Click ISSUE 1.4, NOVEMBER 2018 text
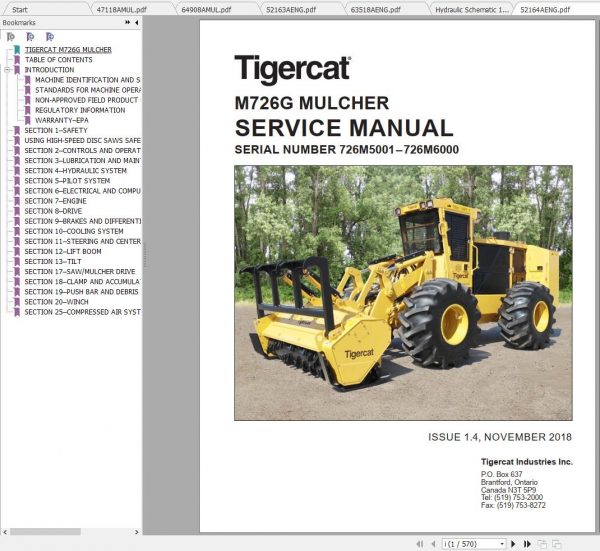600x551 pixels. pyautogui.click(x=500, y=437)
